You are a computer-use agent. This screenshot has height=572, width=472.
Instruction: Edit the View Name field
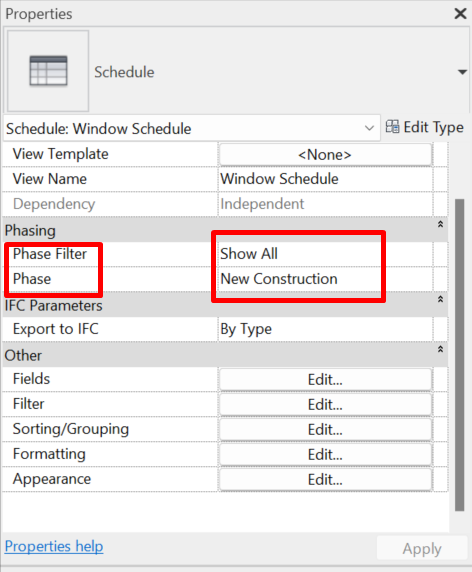(x=325, y=179)
